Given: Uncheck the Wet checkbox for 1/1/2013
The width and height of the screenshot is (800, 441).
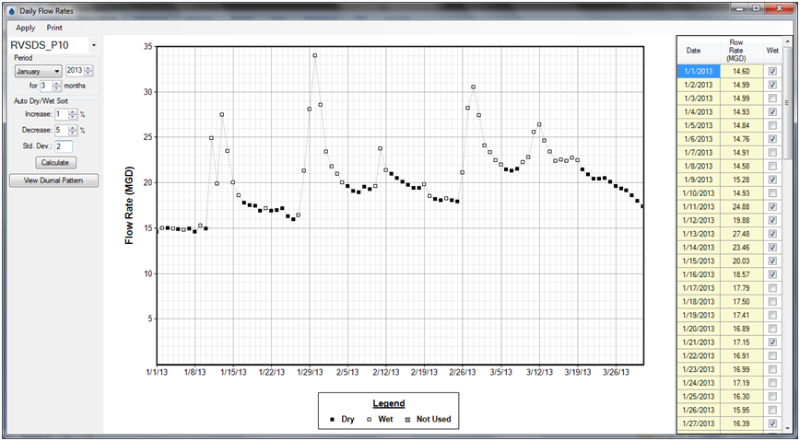Looking at the screenshot, I should (x=771, y=72).
